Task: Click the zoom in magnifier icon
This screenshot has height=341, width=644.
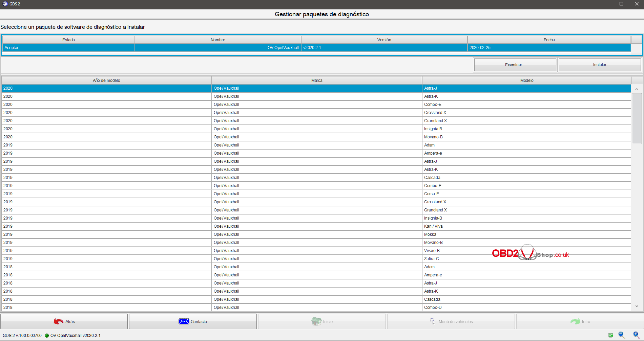Action: click(x=636, y=335)
